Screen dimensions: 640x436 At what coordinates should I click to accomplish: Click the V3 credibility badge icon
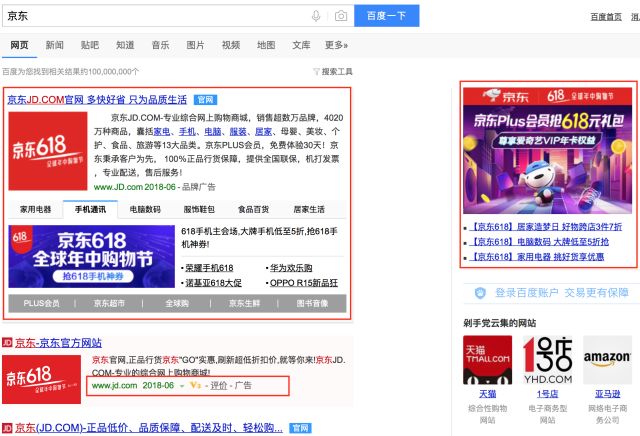coord(195,385)
